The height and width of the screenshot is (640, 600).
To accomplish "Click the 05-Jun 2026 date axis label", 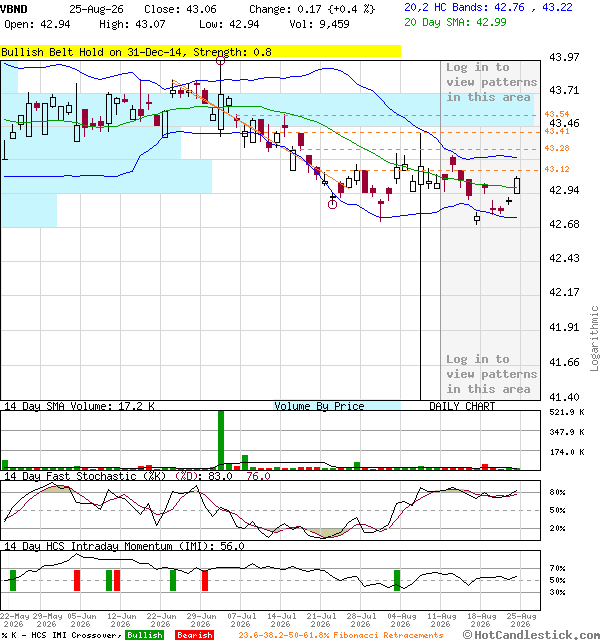I will (81, 620).
